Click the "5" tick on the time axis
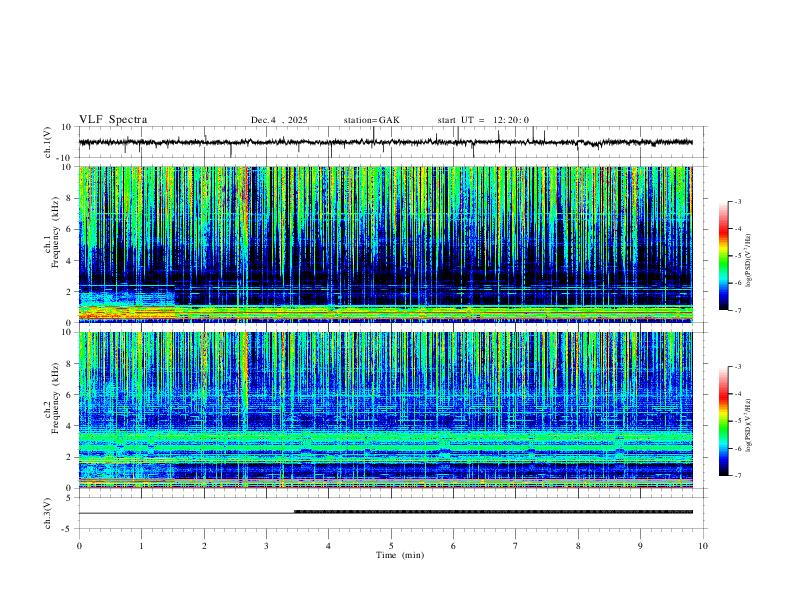 point(391,546)
